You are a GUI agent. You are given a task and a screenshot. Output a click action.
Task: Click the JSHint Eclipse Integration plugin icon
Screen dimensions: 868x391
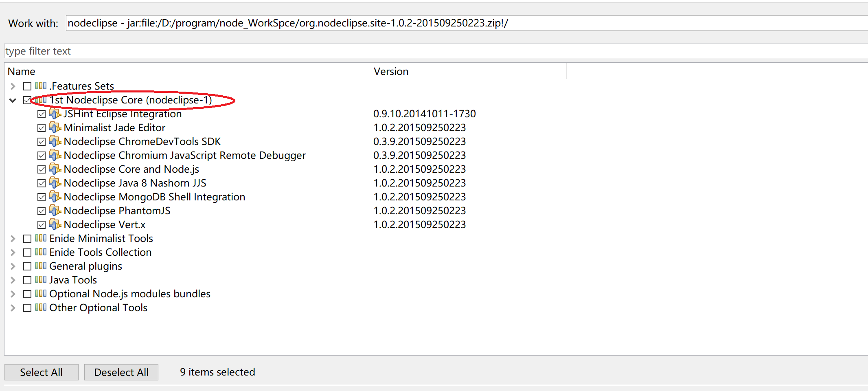[56, 114]
